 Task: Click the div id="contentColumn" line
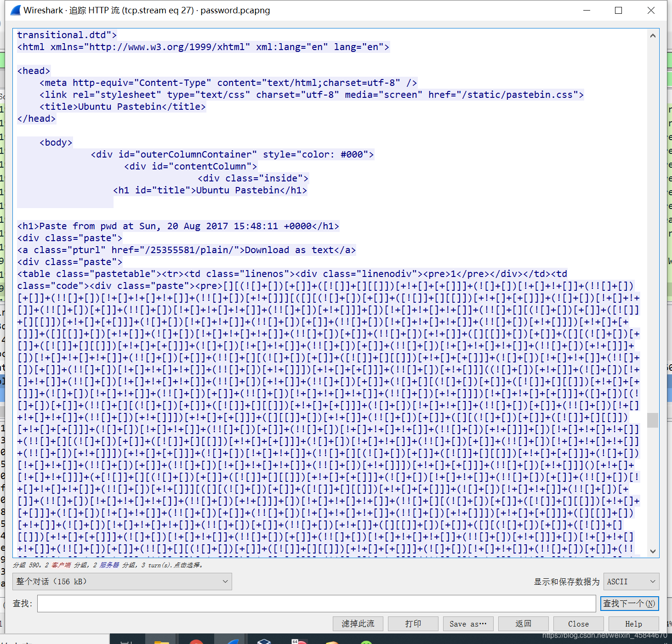[191, 166]
